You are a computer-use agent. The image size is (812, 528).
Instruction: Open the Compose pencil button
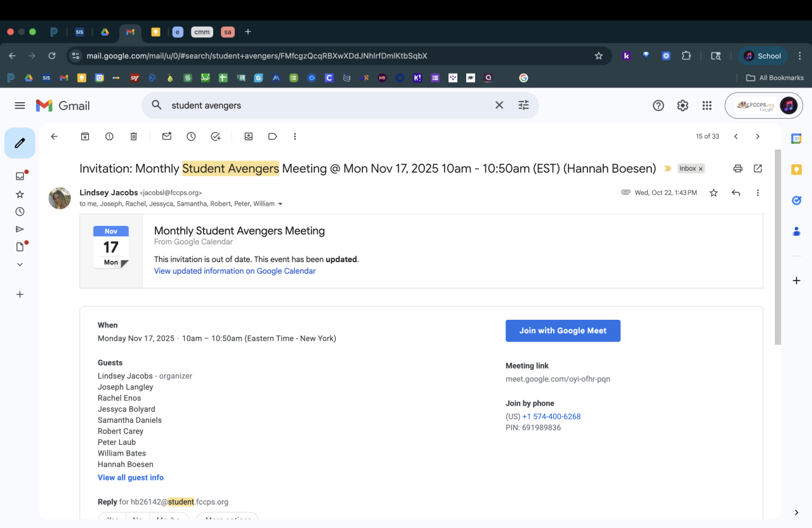pyautogui.click(x=20, y=143)
